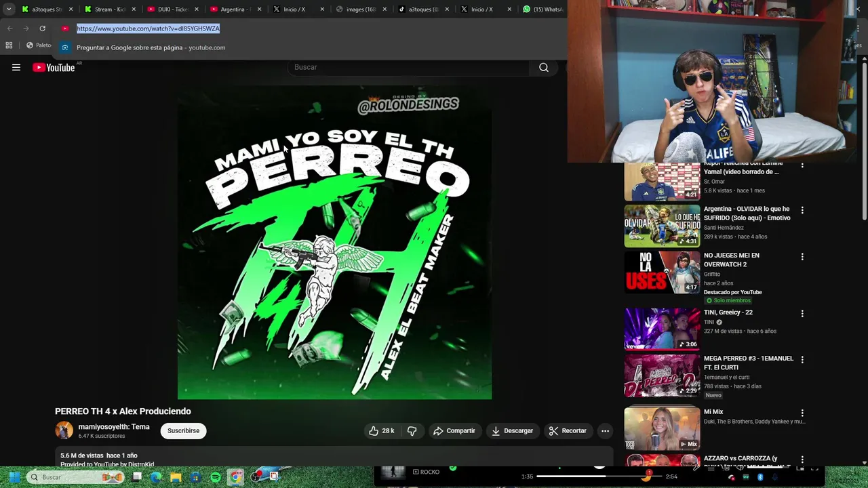
Task: Open options menu for MEGA PERREO #3 video
Action: (802, 359)
